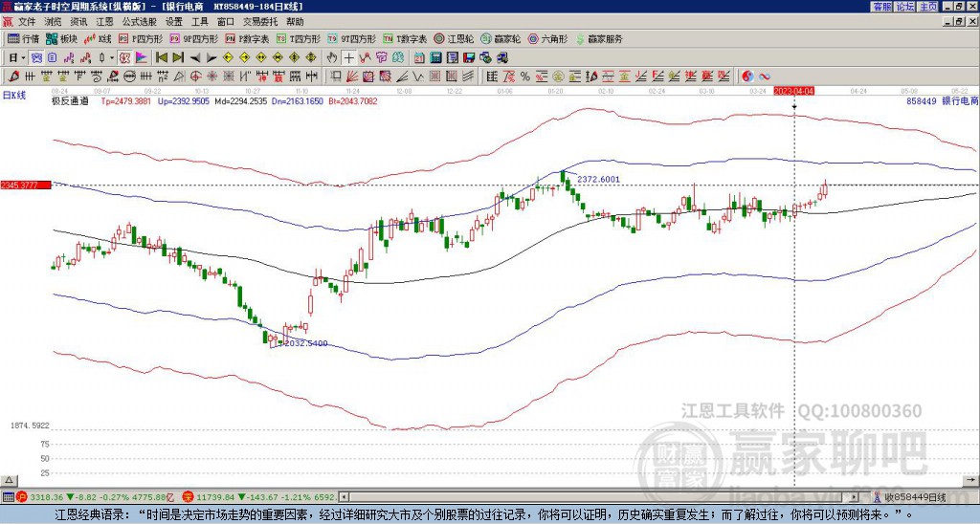This screenshot has height=524, width=980.
Task: Open the 赢家轮 wheel tool
Action: pyautogui.click(x=501, y=38)
